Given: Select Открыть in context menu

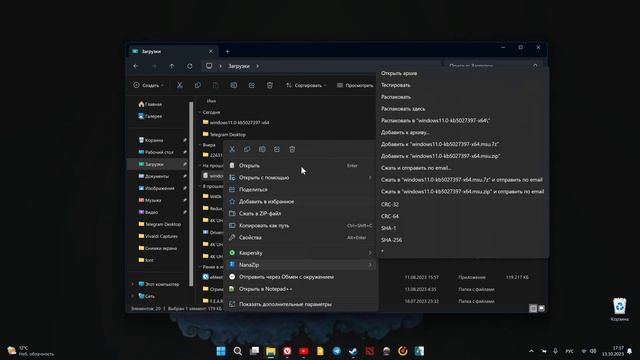Looking at the screenshot, I should coord(300,166).
